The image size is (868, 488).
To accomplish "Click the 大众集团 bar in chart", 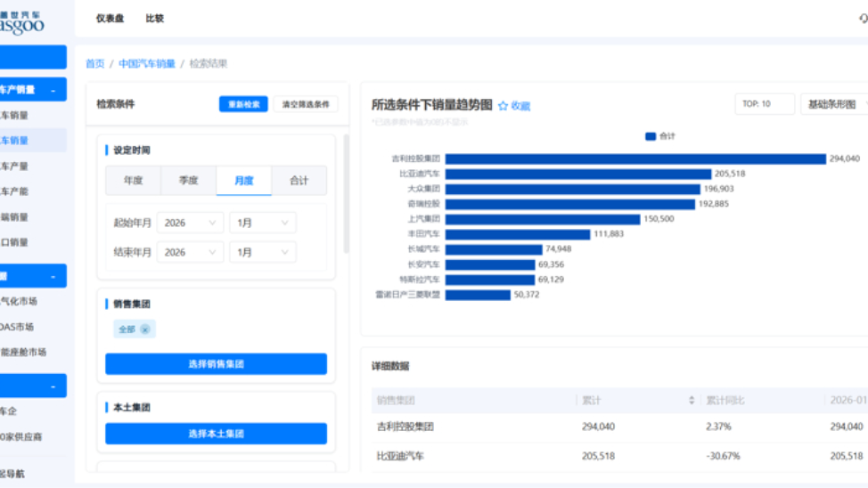I will [573, 189].
